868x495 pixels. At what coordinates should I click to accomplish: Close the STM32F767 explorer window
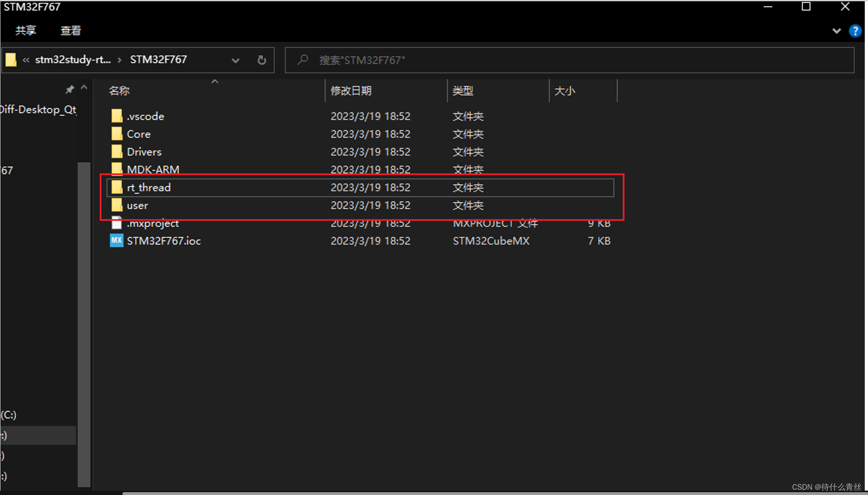tap(845, 7)
